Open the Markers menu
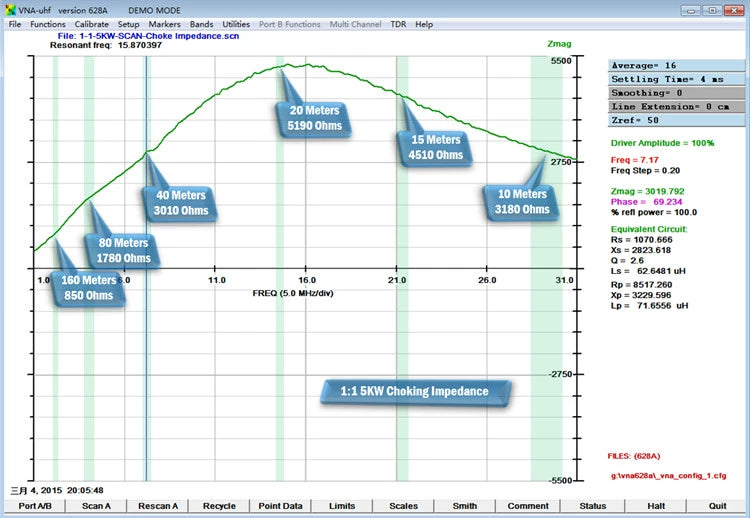 (x=164, y=24)
